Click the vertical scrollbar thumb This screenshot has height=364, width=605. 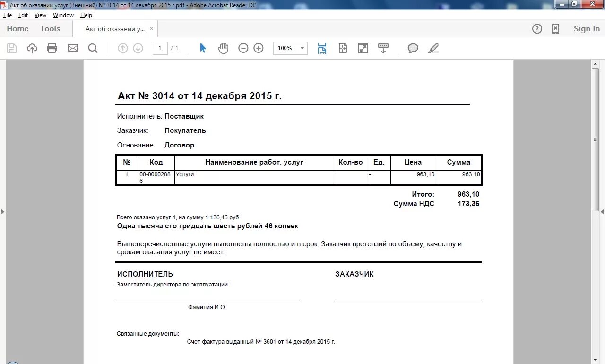click(595, 139)
